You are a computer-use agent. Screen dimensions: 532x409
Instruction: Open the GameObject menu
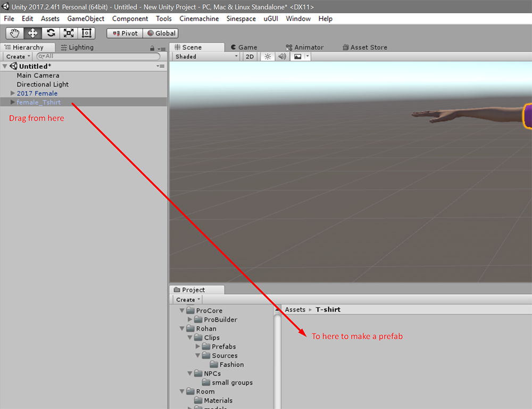tap(86, 19)
